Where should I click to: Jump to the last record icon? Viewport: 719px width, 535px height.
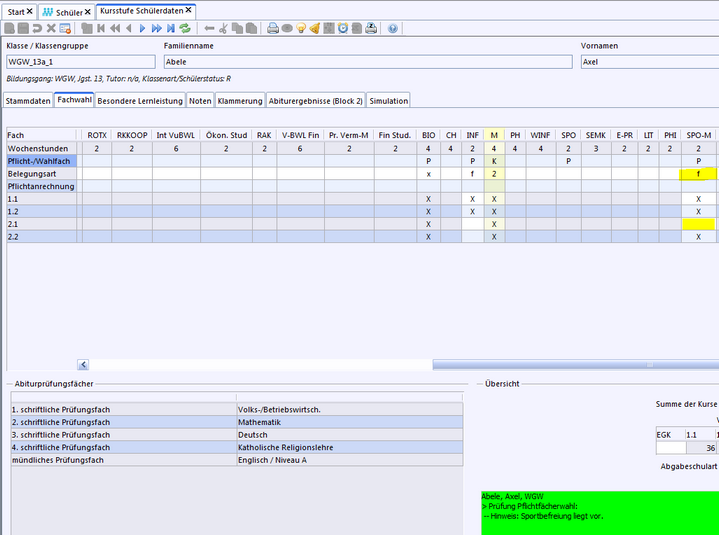tap(170, 28)
